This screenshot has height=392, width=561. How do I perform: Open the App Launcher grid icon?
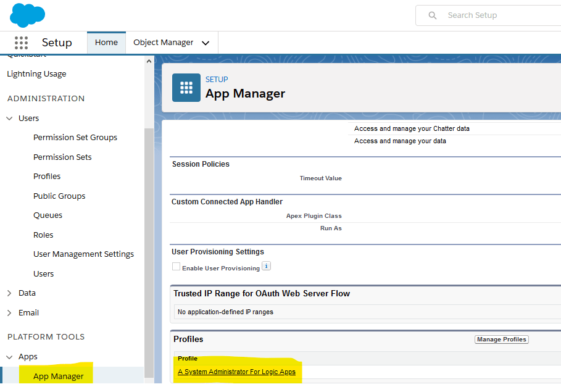[21, 43]
